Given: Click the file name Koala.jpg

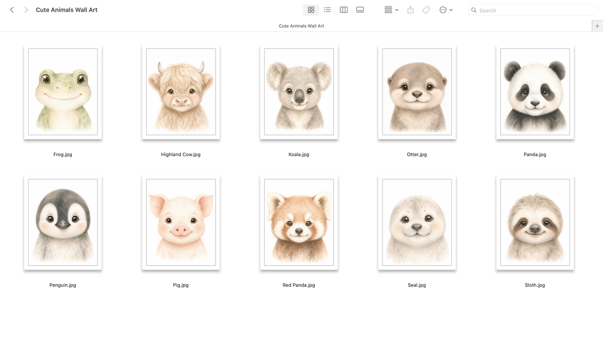Looking at the screenshot, I should coord(299,155).
